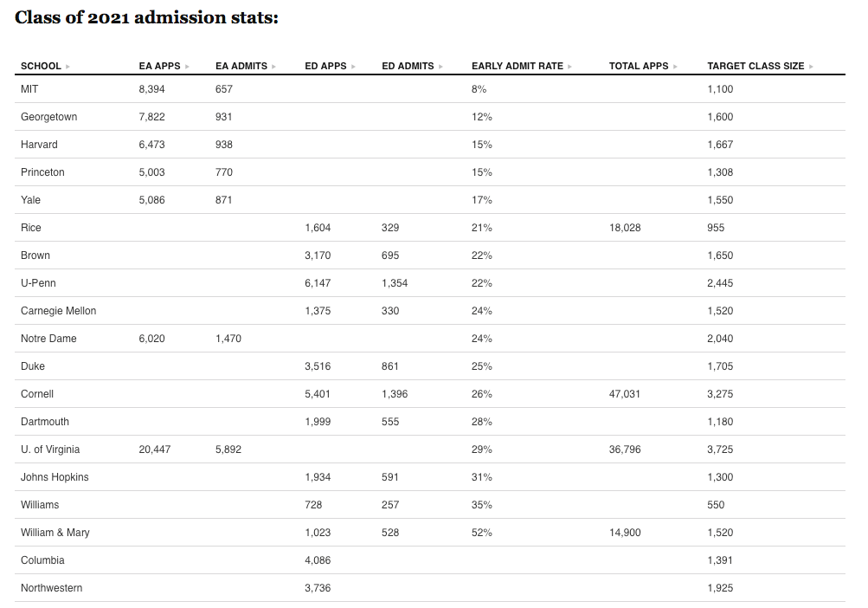Sort by the EARLY ADMIT RATE header text
Screen dimensions: 868x608
coord(517,66)
